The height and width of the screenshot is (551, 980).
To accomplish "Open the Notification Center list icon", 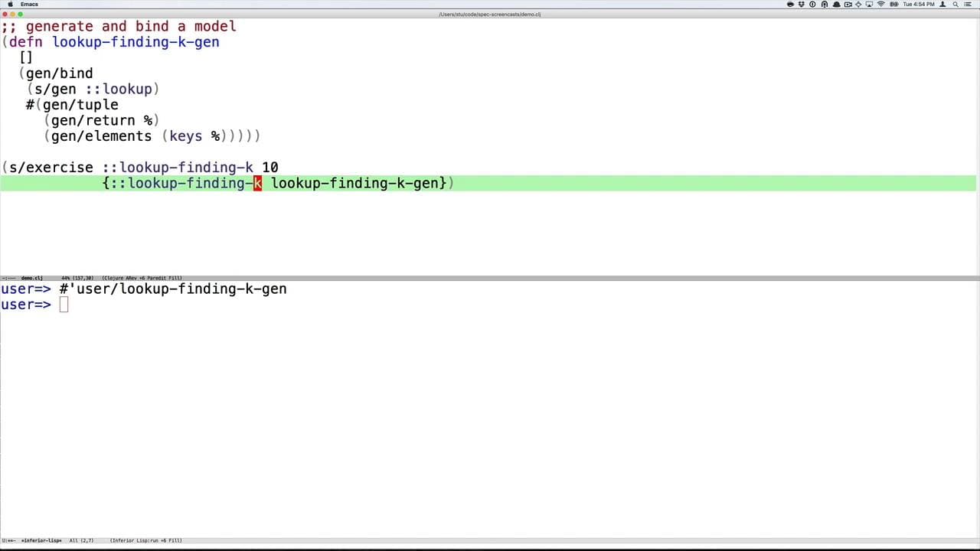I will click(x=968, y=4).
